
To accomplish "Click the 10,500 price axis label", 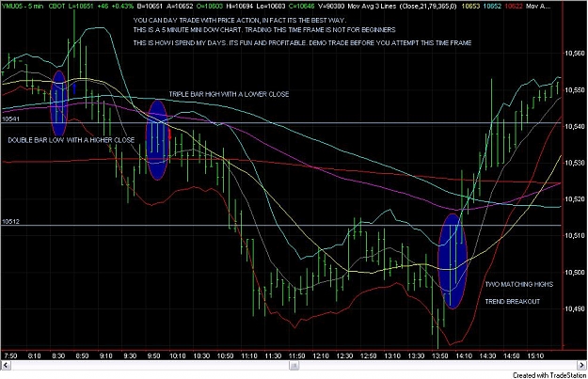I will 575,272.
